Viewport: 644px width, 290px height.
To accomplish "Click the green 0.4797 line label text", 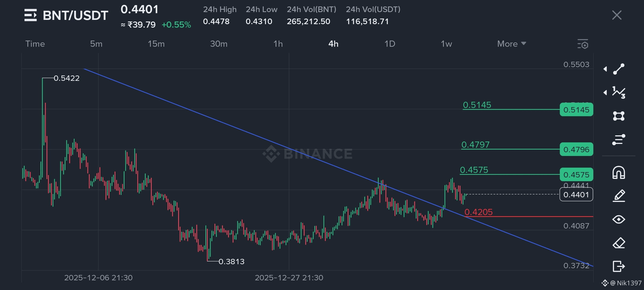I will (475, 145).
